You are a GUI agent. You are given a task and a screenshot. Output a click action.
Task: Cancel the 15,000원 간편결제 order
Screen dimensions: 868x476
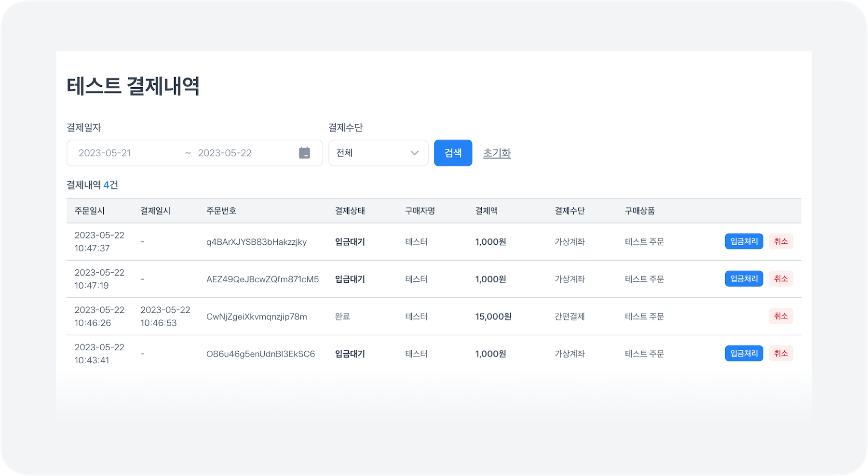point(780,316)
